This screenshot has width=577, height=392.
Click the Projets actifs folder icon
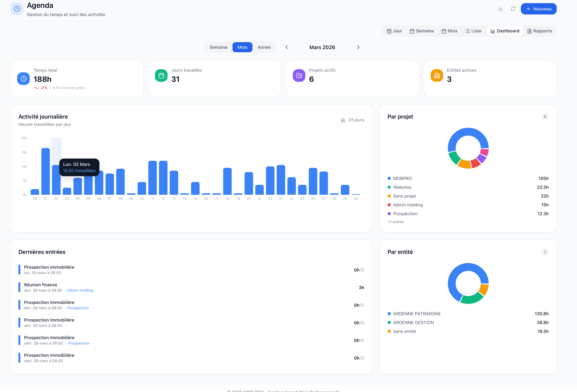click(x=299, y=76)
